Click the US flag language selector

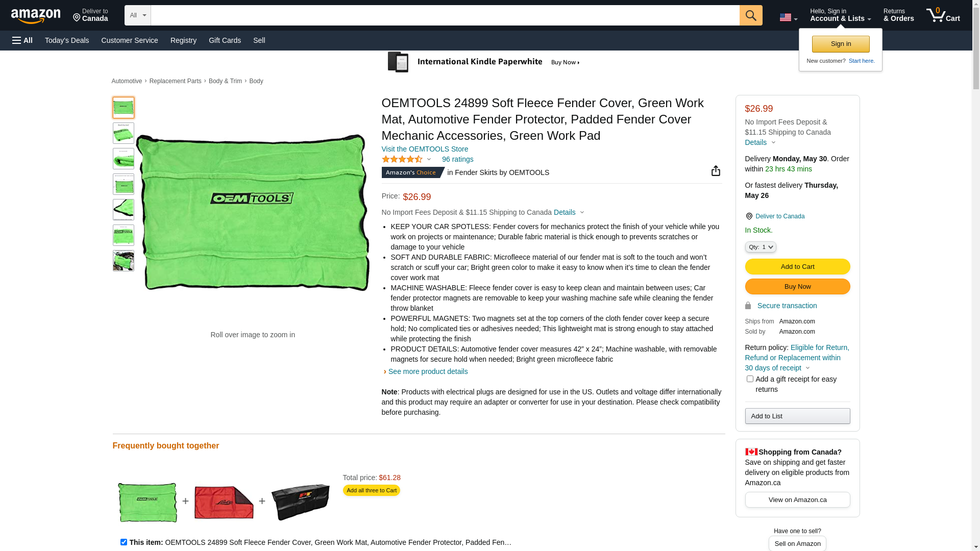788,17
